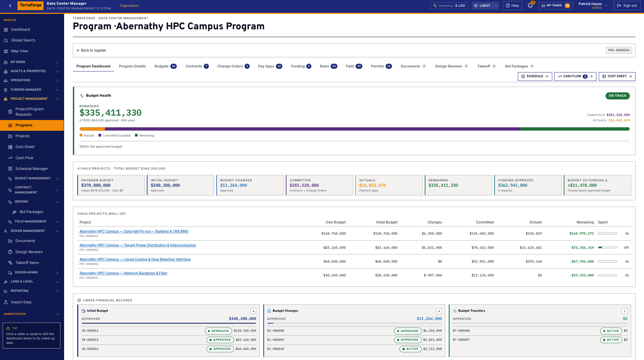This screenshot has width=644, height=360.
Task: Open the Risks tab
Action: pos(328,66)
